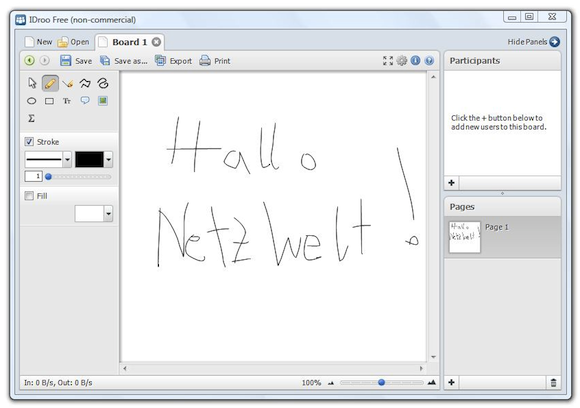Viewport: 580px width, 408px height.
Task: Select the Insert image tool
Action: pyautogui.click(x=102, y=100)
